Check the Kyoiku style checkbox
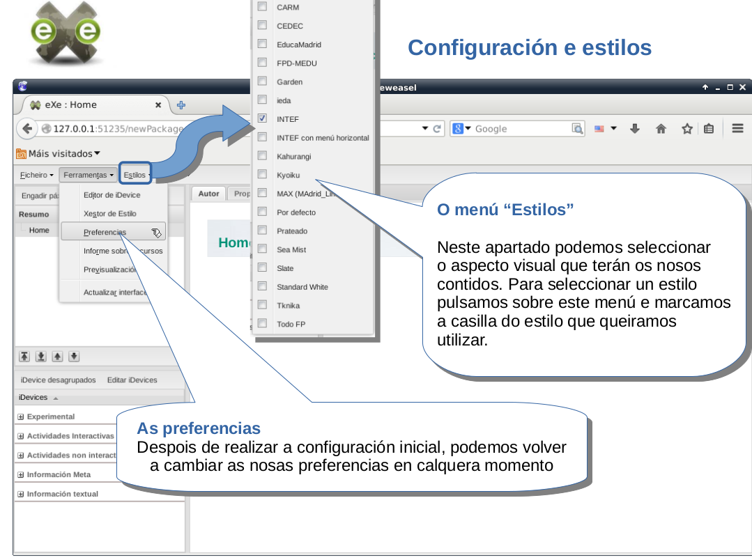752x560 pixels. [263, 174]
